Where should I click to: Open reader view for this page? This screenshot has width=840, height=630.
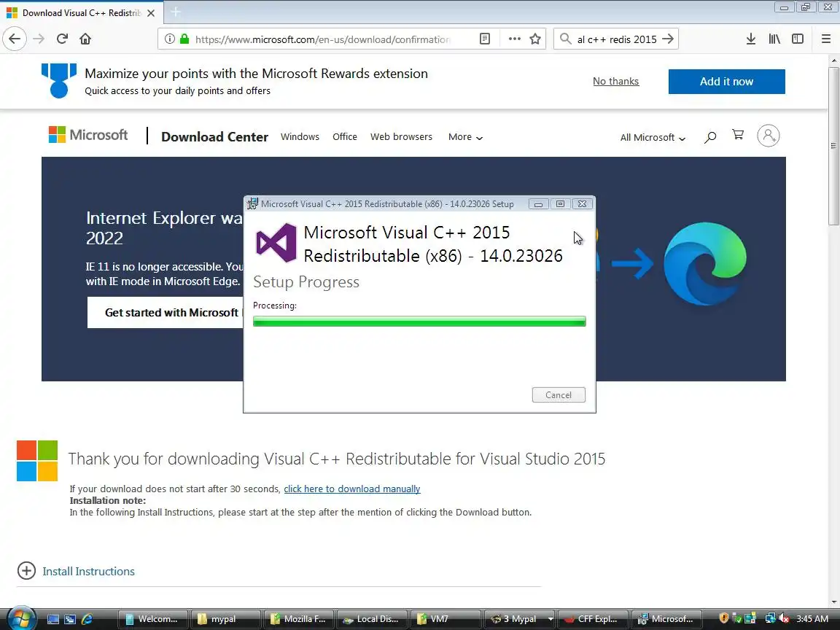click(x=485, y=39)
